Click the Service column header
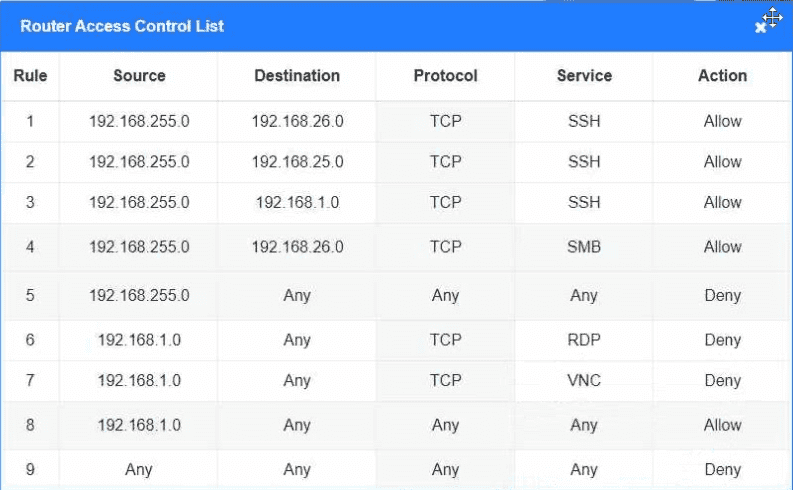The image size is (793, 490). 584,76
